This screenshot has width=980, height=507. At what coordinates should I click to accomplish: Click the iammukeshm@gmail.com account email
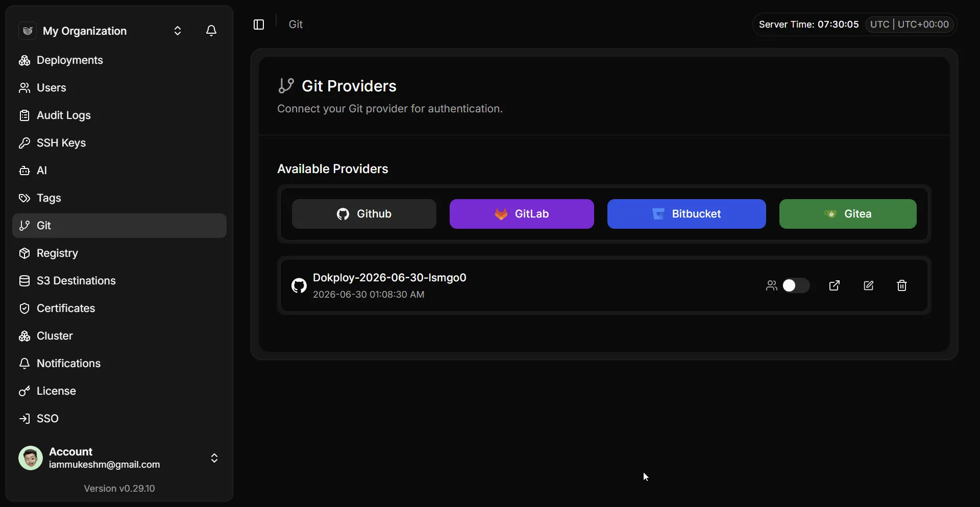(104, 465)
